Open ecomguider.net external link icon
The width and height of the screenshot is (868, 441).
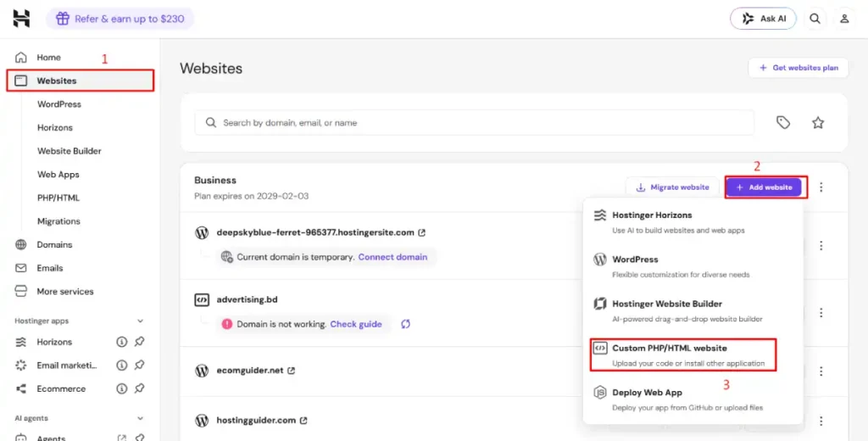292,371
